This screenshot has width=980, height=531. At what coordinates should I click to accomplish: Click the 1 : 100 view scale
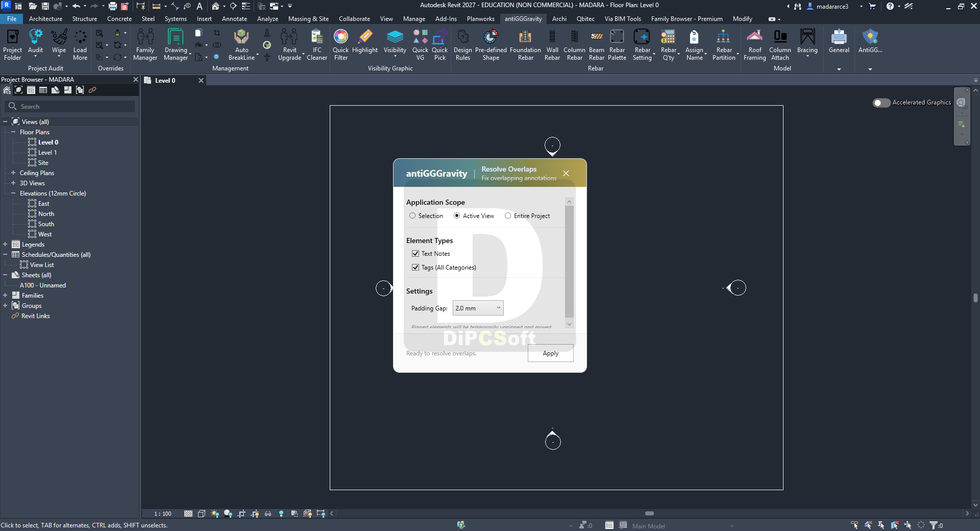click(163, 514)
